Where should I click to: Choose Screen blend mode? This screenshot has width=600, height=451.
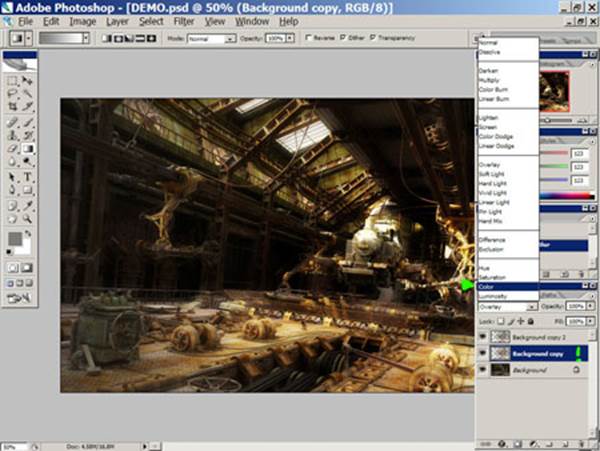508,127
